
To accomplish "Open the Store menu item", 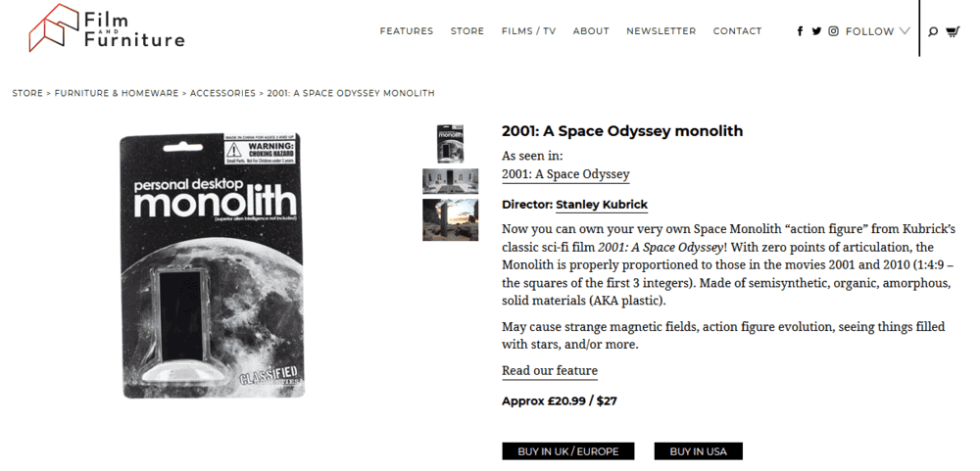I will 467,31.
